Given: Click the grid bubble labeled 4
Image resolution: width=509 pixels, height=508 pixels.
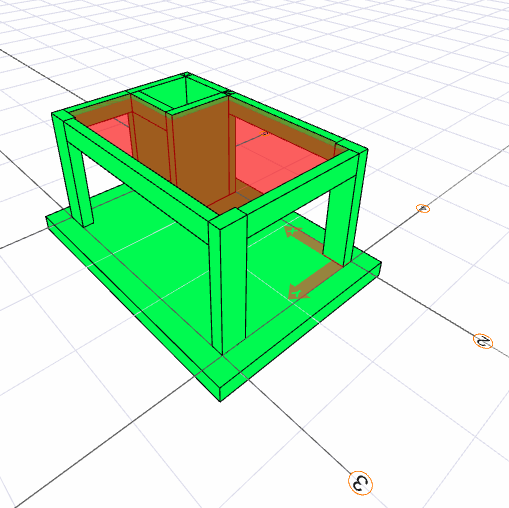Looking at the screenshot, I should [423, 209].
